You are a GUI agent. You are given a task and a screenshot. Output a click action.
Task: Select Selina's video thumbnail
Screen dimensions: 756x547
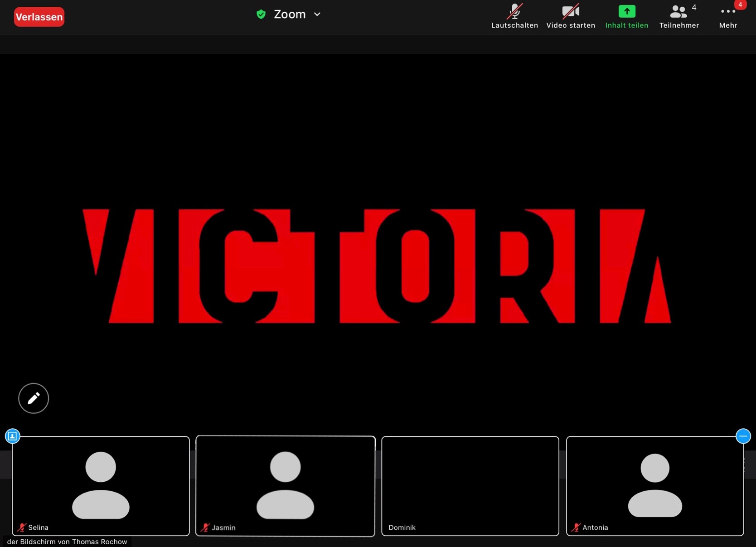[101, 486]
